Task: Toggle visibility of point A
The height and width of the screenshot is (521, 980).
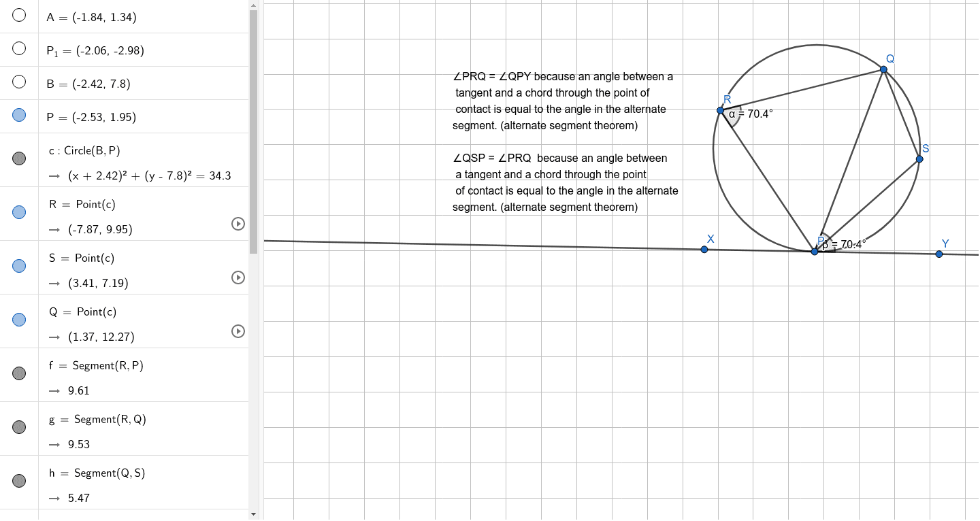Action: tap(19, 15)
